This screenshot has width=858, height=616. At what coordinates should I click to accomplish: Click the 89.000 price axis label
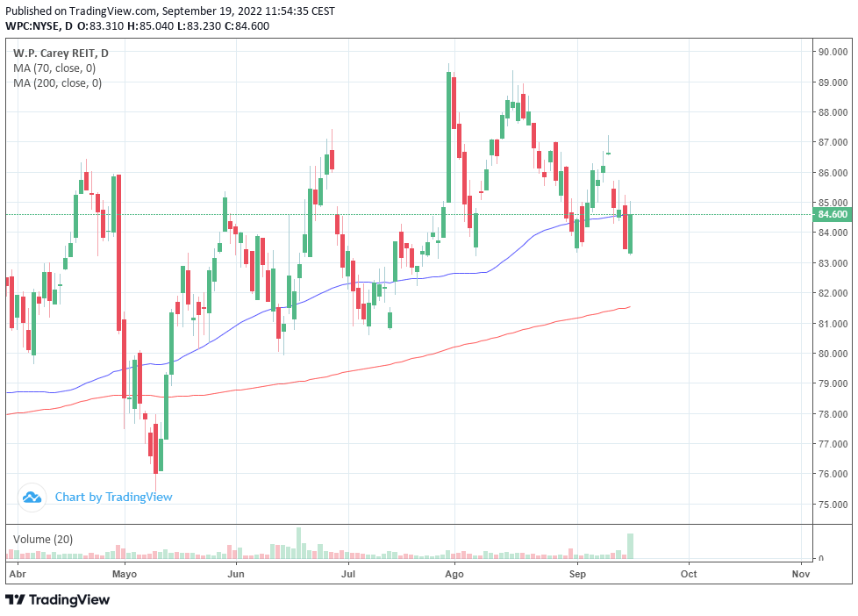tap(833, 82)
